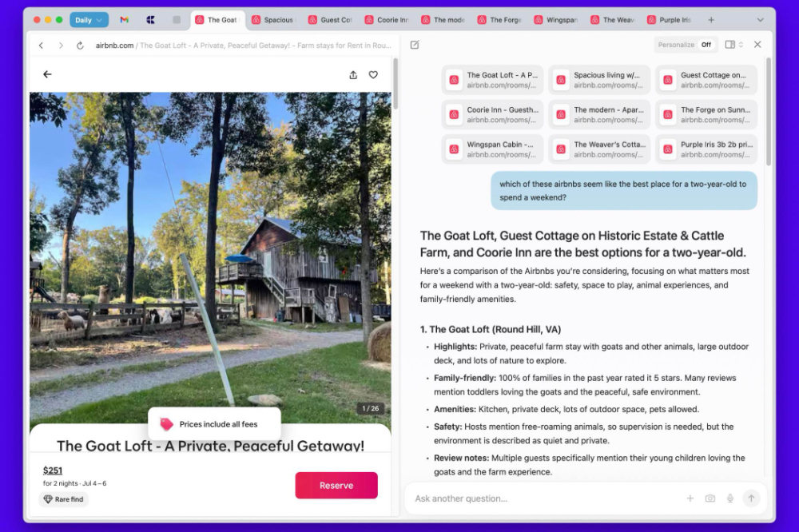This screenshot has width=799, height=532.
Task: Open the $251 price breakdown link
Action: point(53,470)
